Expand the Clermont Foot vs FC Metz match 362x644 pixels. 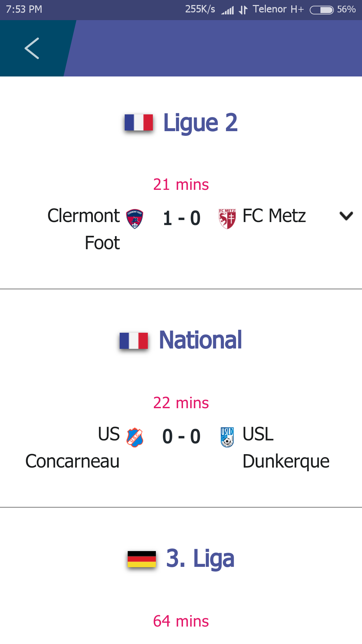point(346,216)
